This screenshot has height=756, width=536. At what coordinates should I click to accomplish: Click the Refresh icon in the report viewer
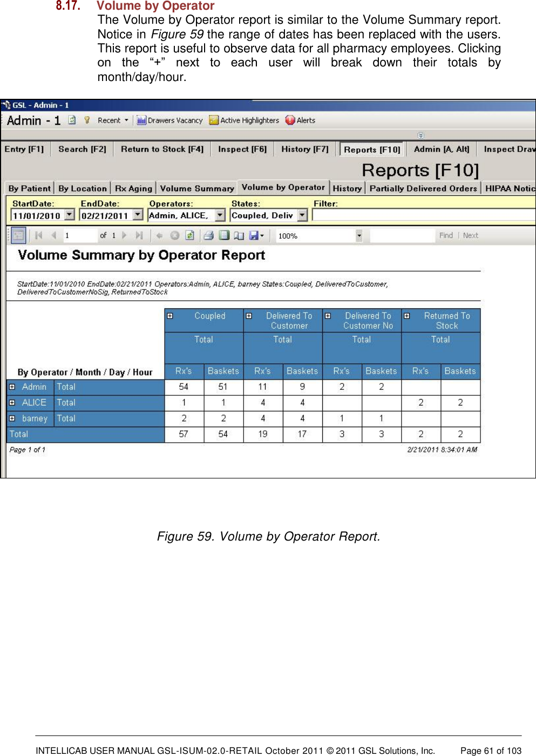(x=190, y=235)
